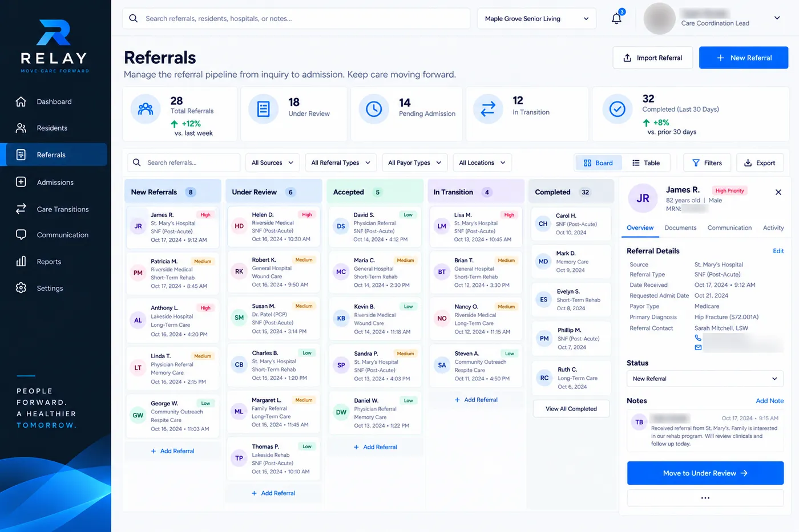Click the Completed checkmark circle icon

coord(617,108)
